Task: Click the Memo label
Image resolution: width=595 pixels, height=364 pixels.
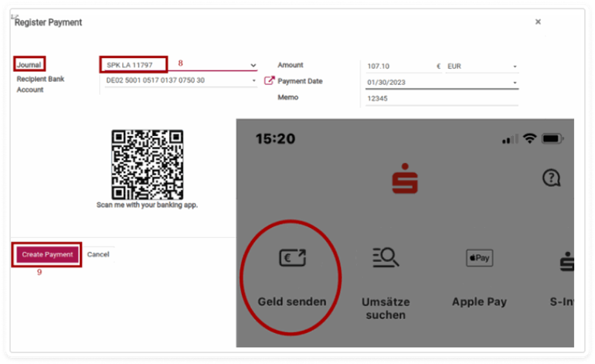Action: [x=288, y=97]
